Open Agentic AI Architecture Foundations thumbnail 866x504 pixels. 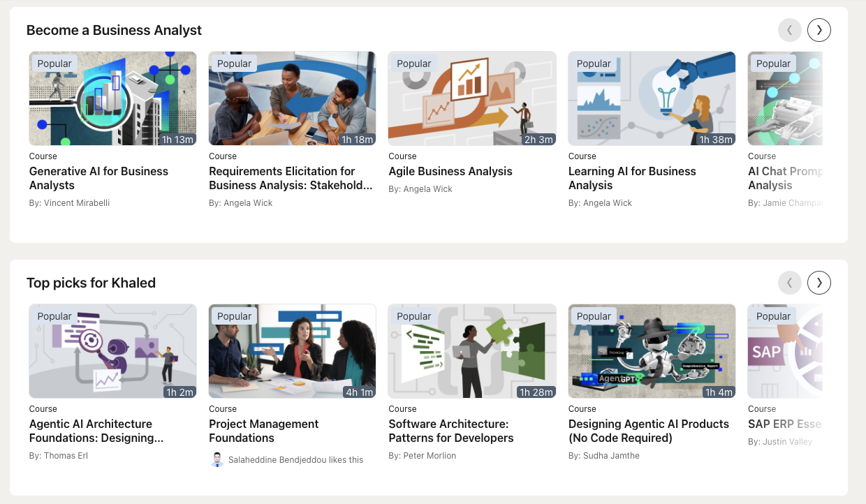point(112,351)
